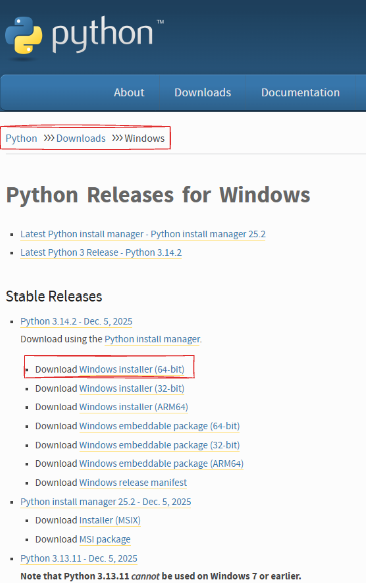The width and height of the screenshot is (366, 588).
Task: Click Windows in the breadcrumb
Action: (x=144, y=138)
